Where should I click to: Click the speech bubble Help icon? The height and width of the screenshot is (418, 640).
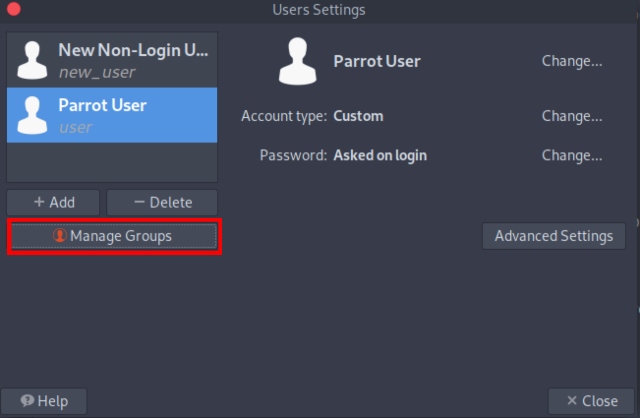(27, 401)
